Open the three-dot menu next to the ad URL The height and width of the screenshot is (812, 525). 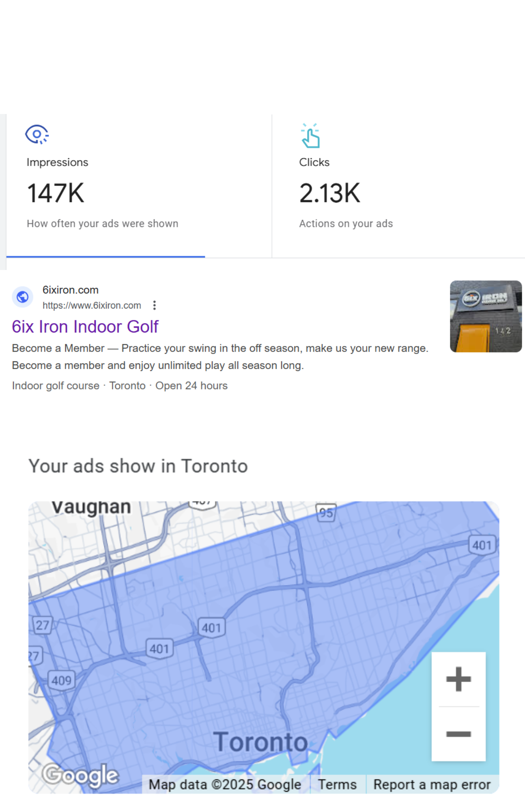coord(154,305)
